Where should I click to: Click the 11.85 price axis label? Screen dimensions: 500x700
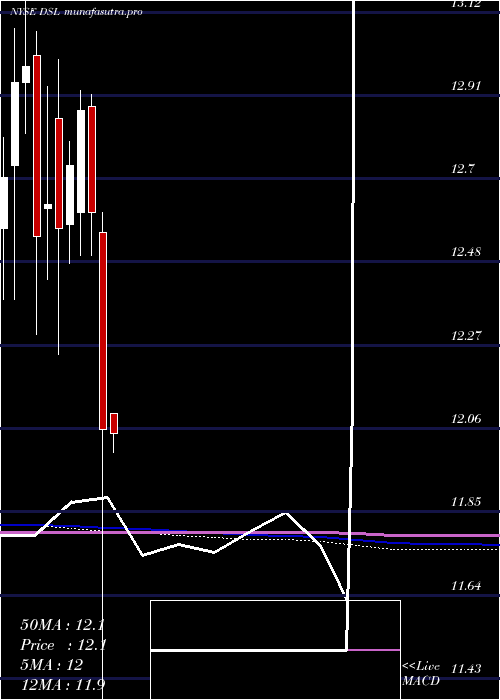[x=467, y=502]
